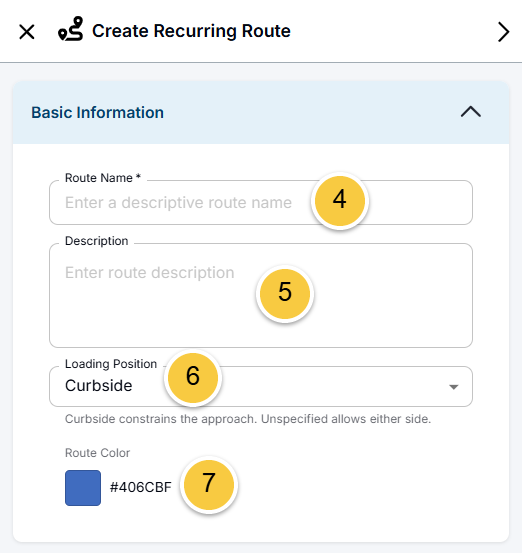Click the Description text area
Viewport: 522px width, 553px height.
(x=261, y=296)
